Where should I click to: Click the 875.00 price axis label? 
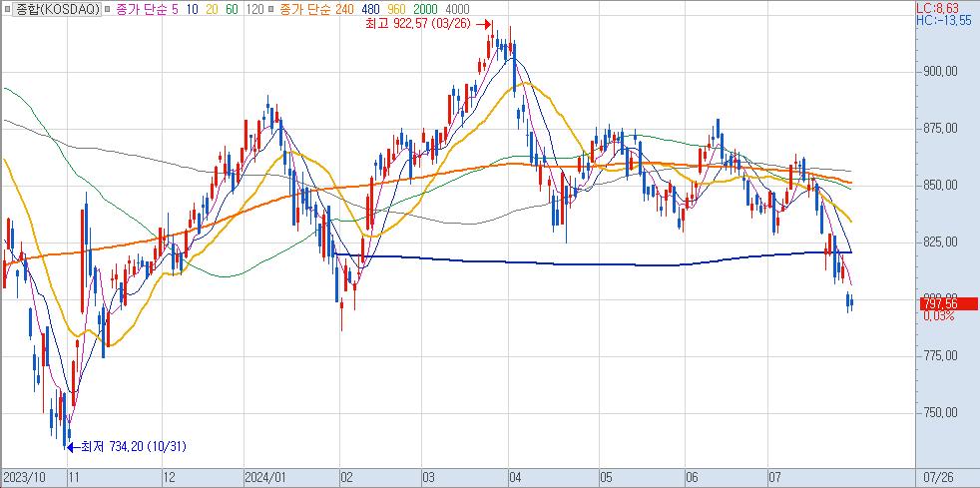940,128
